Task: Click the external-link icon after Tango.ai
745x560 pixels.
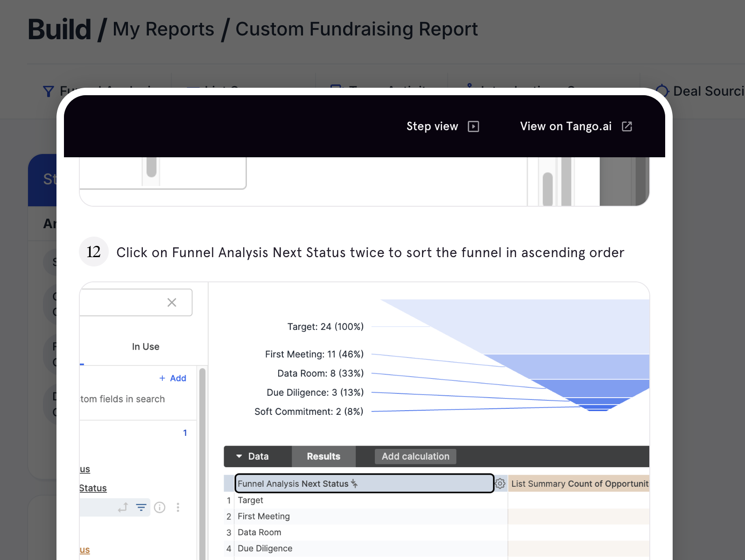Action: point(627,126)
